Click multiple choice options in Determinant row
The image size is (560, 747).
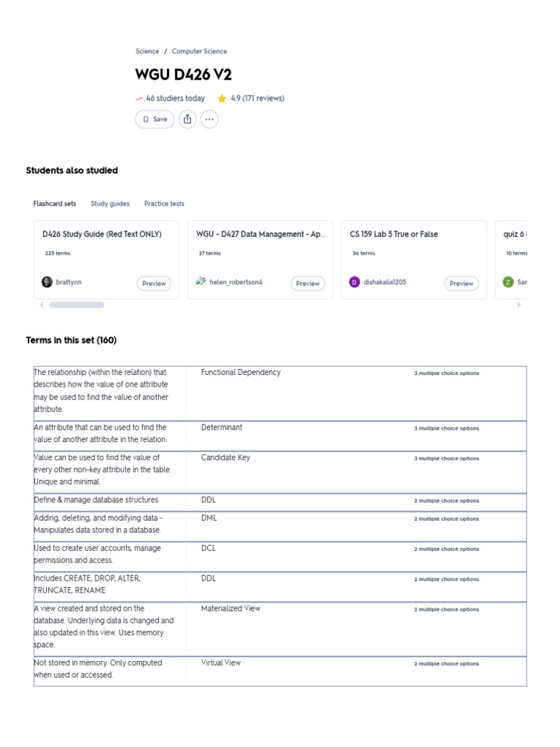tap(447, 428)
